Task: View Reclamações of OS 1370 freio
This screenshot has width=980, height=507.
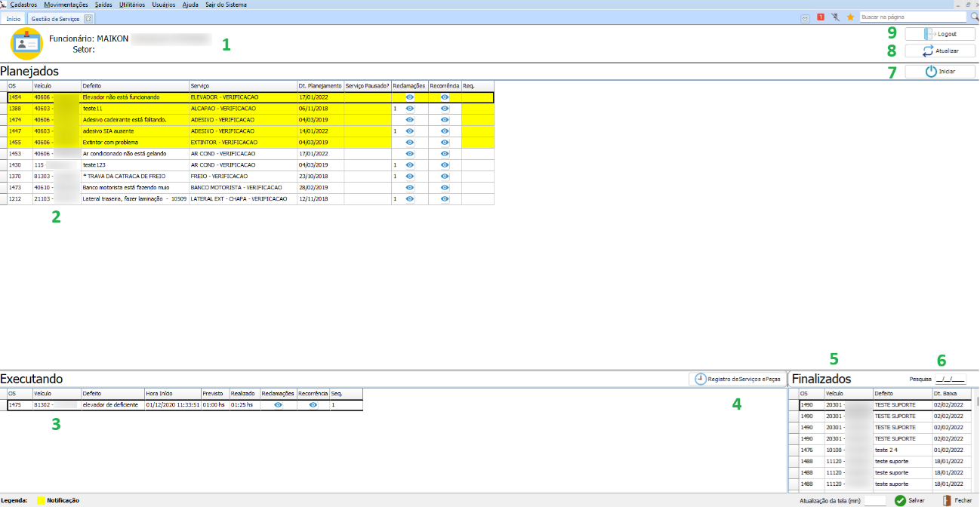Action: (x=410, y=177)
